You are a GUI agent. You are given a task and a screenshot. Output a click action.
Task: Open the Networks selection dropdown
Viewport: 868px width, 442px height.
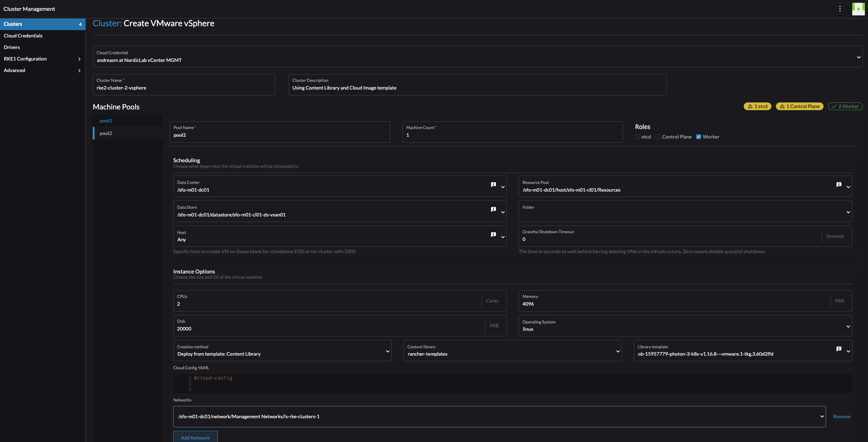coord(499,416)
